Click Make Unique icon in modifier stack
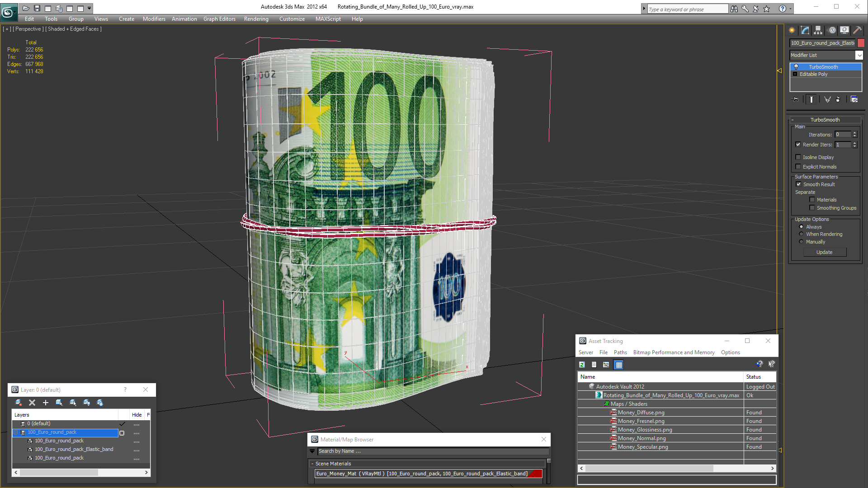This screenshot has height=488, width=868. [827, 99]
